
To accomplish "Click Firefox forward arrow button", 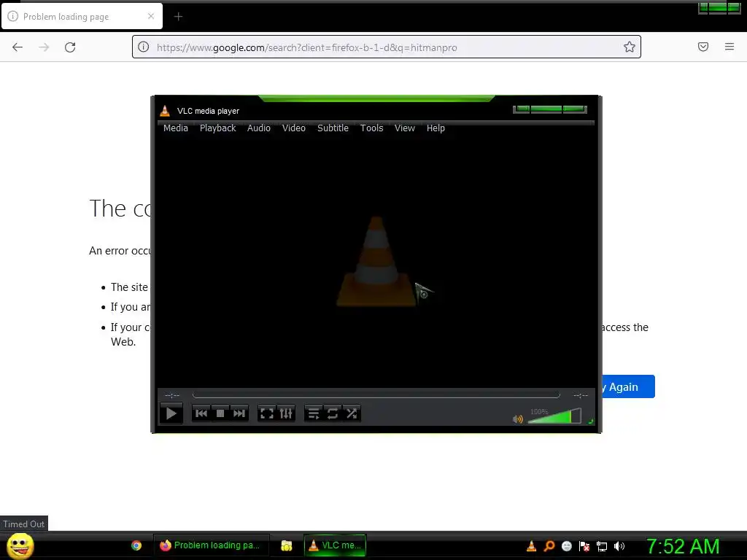I will coord(44,47).
